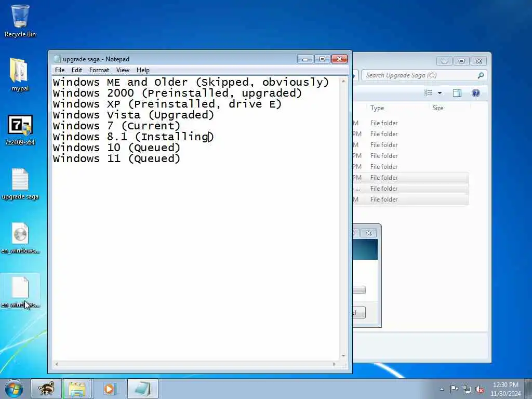Click the 'Windows 10 (Queued)' line
532x399 pixels.
coord(116,148)
